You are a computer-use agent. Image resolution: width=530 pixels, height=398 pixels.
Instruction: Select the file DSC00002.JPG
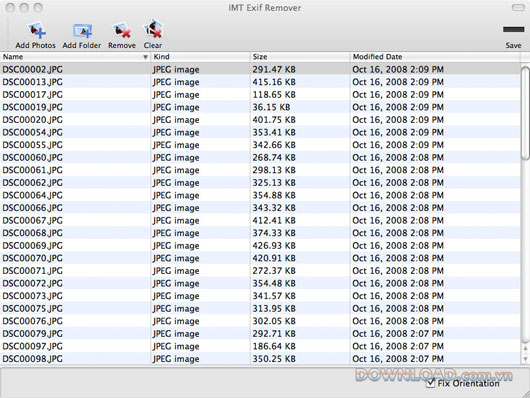click(260, 69)
